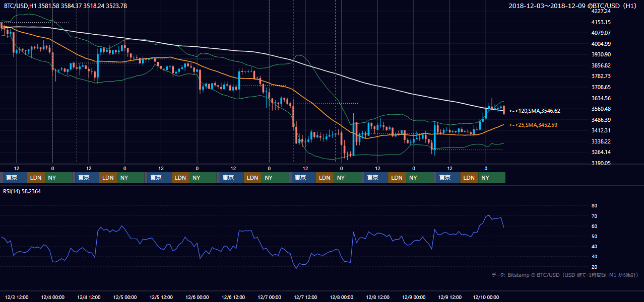The image size is (644, 302).
Task: Click RSI scale level 80
Action: [594, 206]
